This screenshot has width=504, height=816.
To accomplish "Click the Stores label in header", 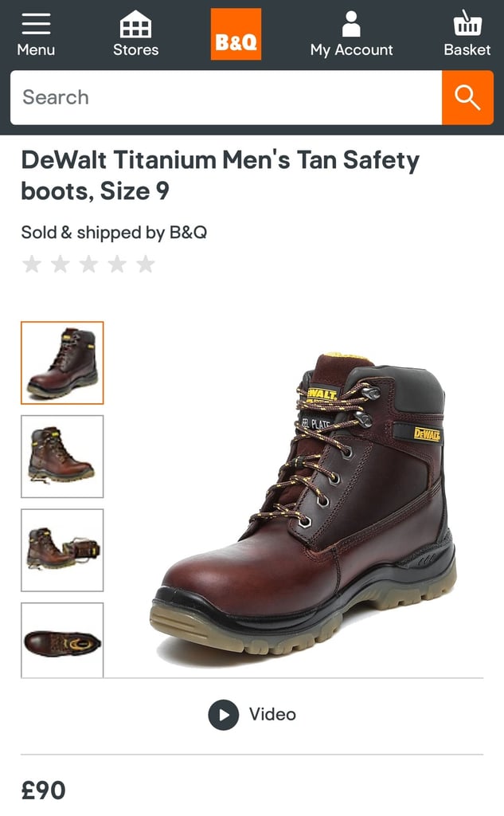I will click(135, 50).
